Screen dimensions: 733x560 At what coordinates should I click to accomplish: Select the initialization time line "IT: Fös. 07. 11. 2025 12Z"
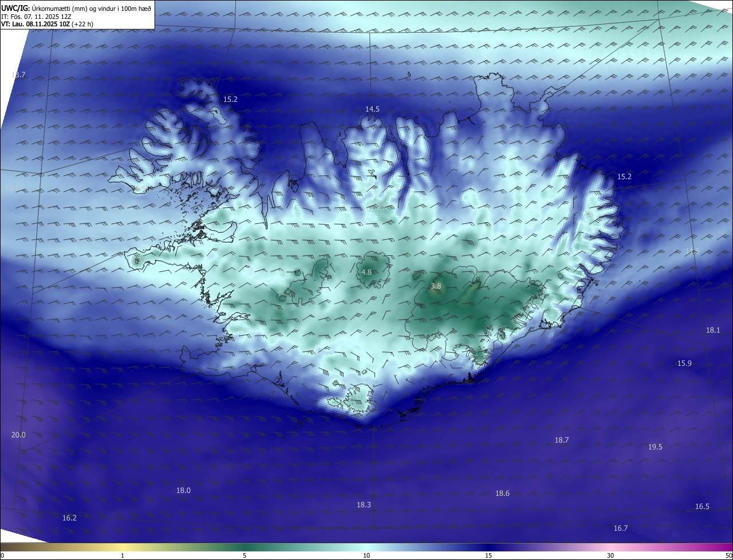[36, 16]
